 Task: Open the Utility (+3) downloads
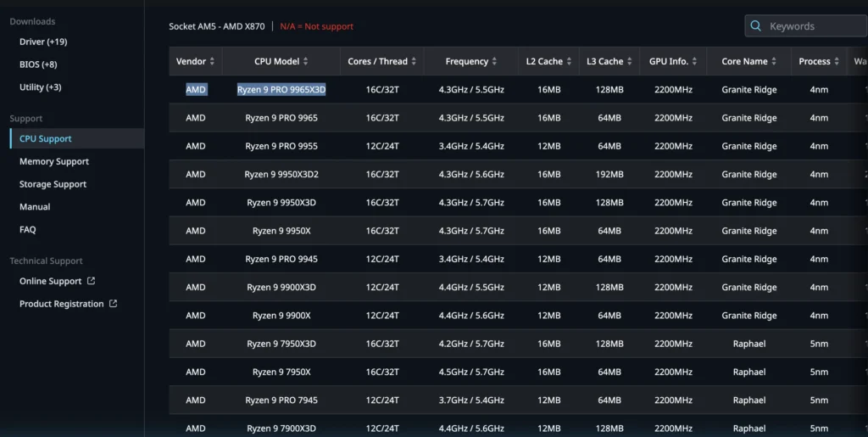pyautogui.click(x=41, y=87)
